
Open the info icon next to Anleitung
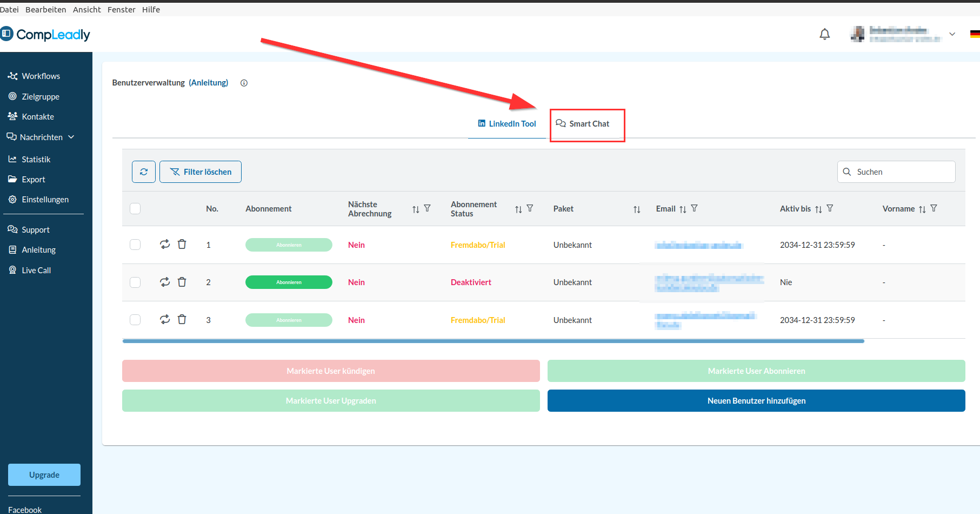pos(244,83)
